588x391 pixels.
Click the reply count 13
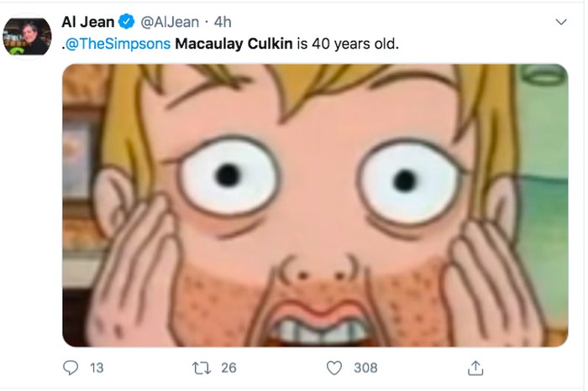tap(97, 368)
